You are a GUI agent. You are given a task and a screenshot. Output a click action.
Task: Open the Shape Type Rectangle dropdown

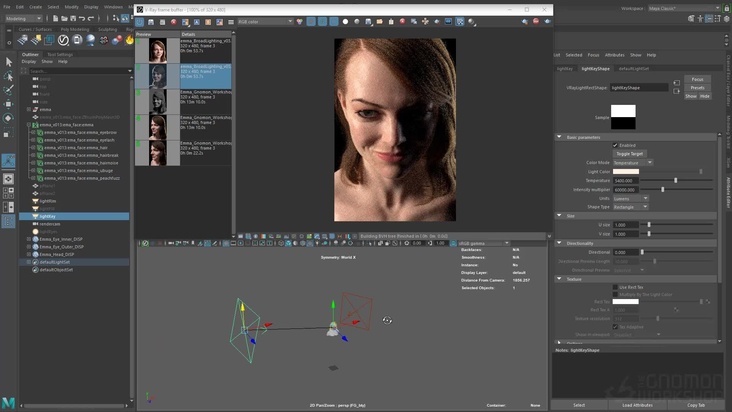tap(630, 207)
